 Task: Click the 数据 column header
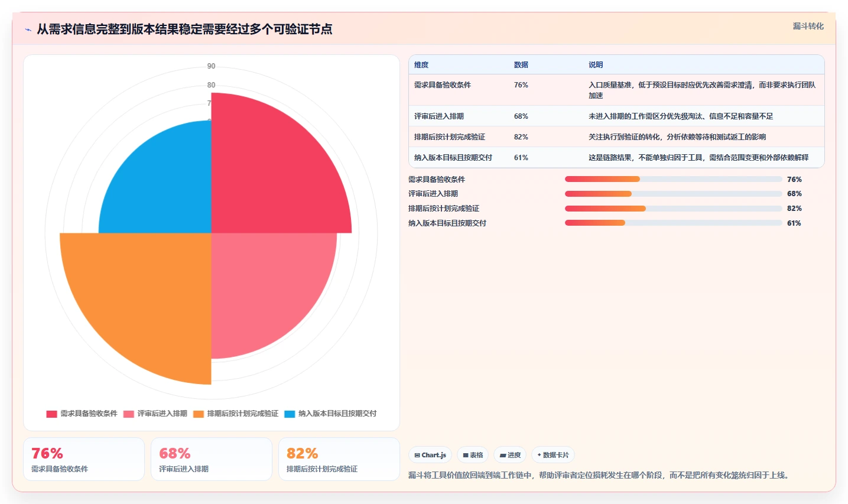(521, 65)
